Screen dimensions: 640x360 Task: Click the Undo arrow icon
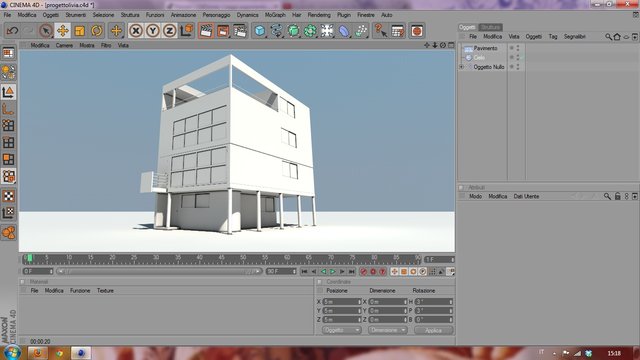(x=12, y=31)
